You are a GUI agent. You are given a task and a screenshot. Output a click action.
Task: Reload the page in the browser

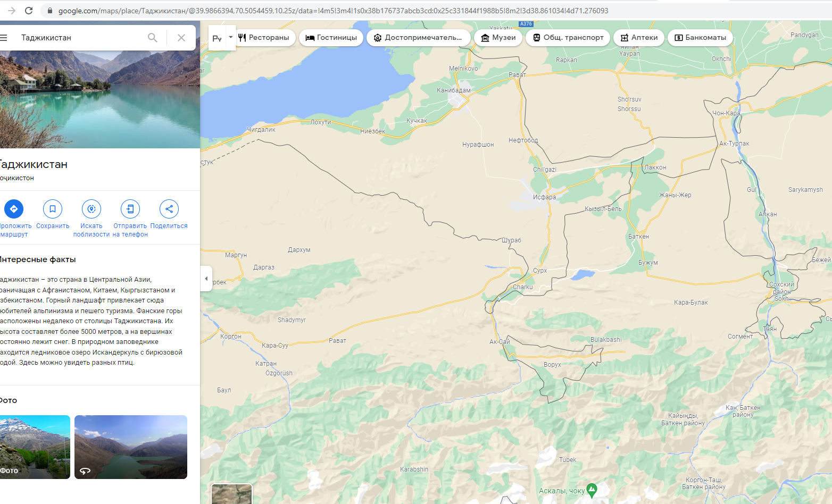point(29,11)
